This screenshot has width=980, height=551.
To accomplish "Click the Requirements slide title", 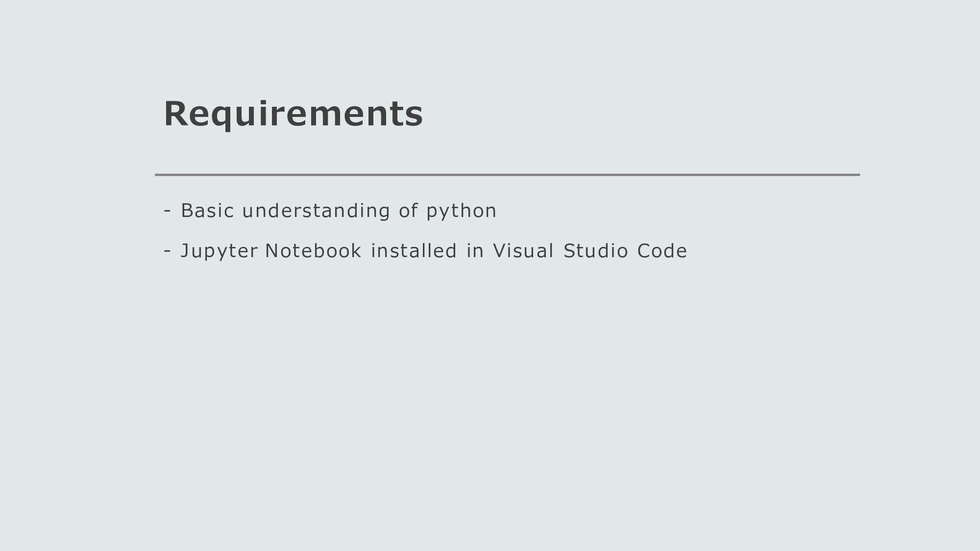I will pos(293,114).
